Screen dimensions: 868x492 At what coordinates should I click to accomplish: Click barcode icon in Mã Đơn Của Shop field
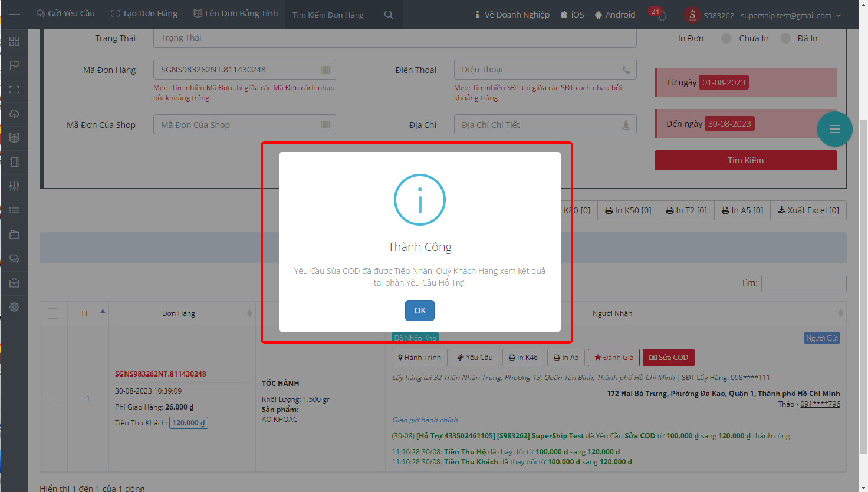click(x=325, y=124)
